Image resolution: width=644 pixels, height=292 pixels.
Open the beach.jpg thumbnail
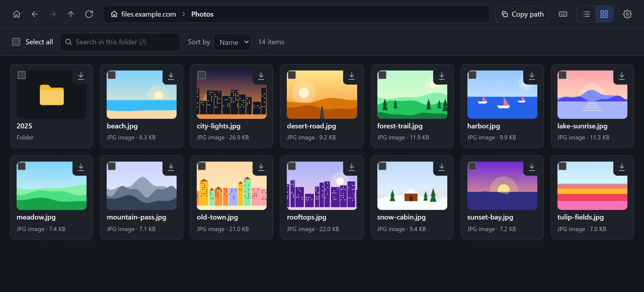(x=142, y=95)
